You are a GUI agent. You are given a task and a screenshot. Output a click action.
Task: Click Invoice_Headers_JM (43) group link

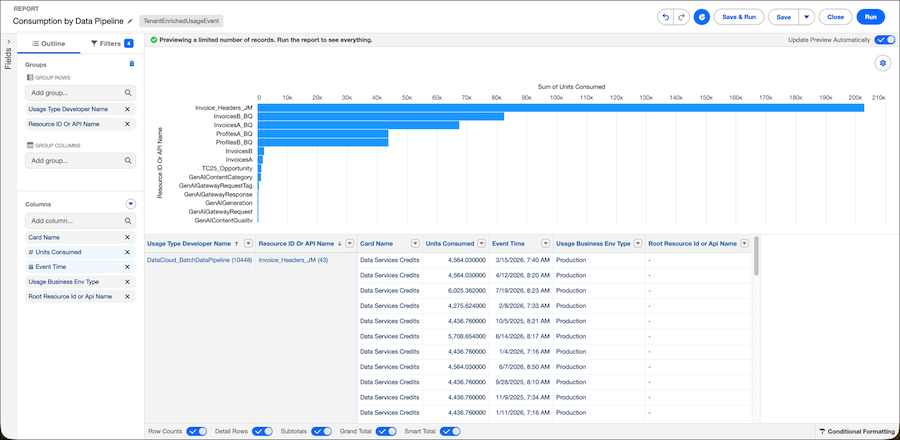293,260
